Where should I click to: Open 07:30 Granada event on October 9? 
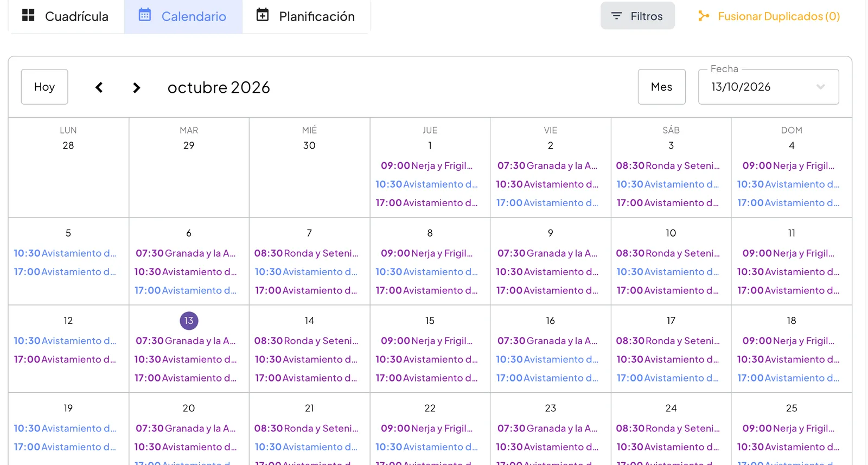[547, 253]
